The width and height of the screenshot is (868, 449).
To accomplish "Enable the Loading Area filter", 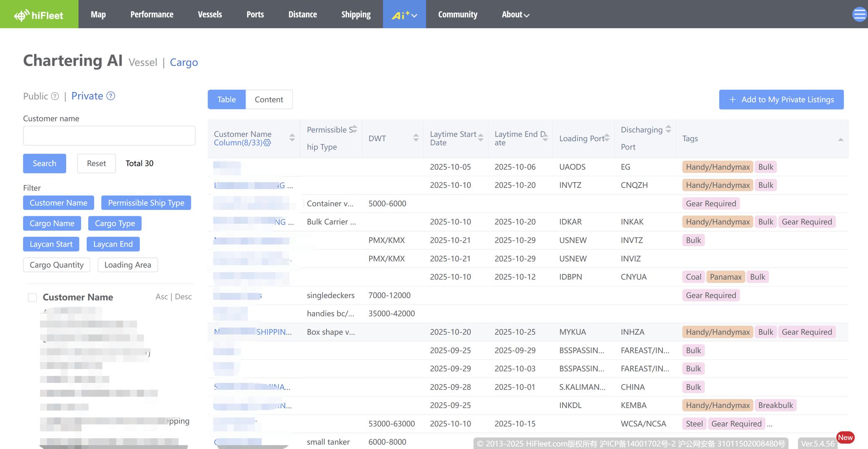I will click(127, 265).
